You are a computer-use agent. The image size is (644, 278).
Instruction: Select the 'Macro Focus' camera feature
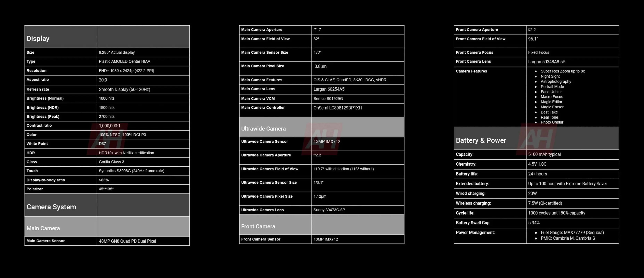point(552,97)
